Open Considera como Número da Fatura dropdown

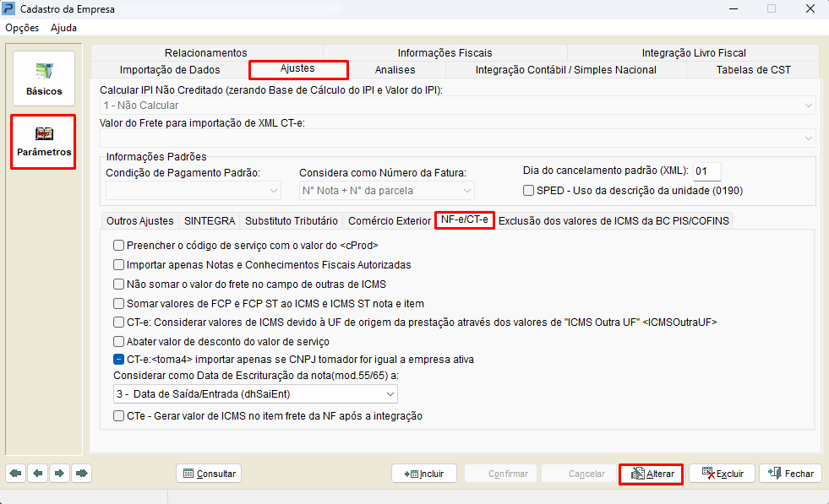coord(386,191)
